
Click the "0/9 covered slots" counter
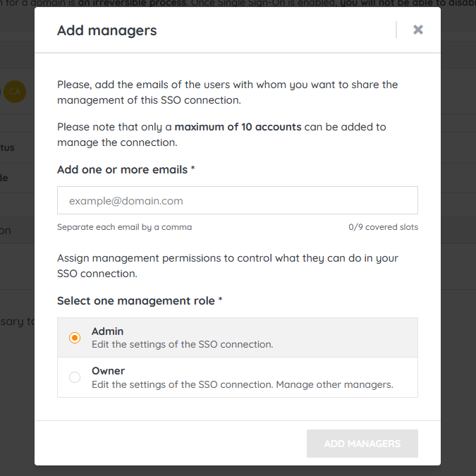tap(383, 227)
